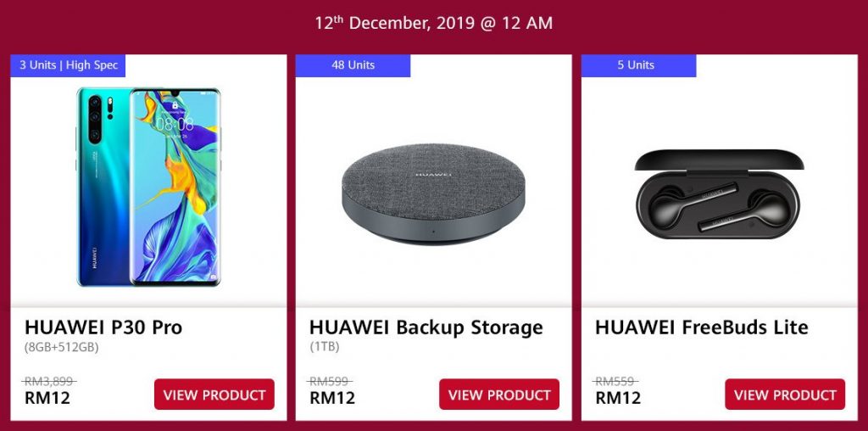Click the (8GB+512GB) spec text
This screenshot has width=868, height=431.
coord(61,348)
